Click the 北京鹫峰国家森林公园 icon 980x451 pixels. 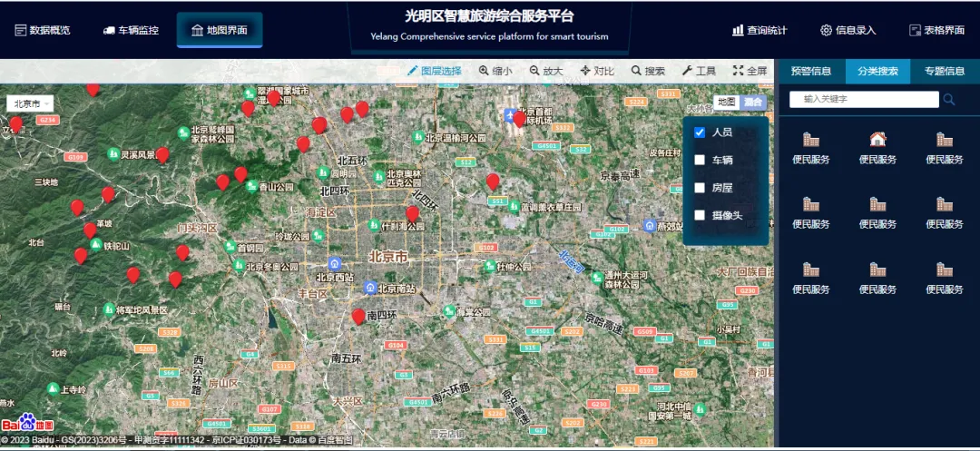(x=183, y=133)
